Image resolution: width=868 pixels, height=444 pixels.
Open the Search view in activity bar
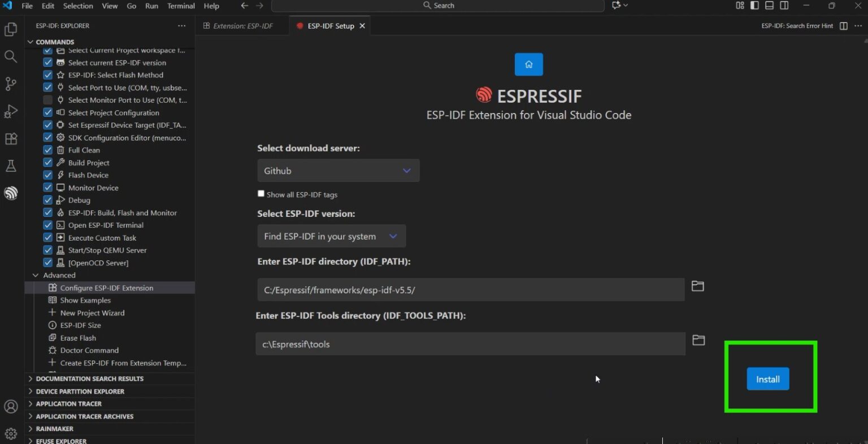pyautogui.click(x=11, y=56)
